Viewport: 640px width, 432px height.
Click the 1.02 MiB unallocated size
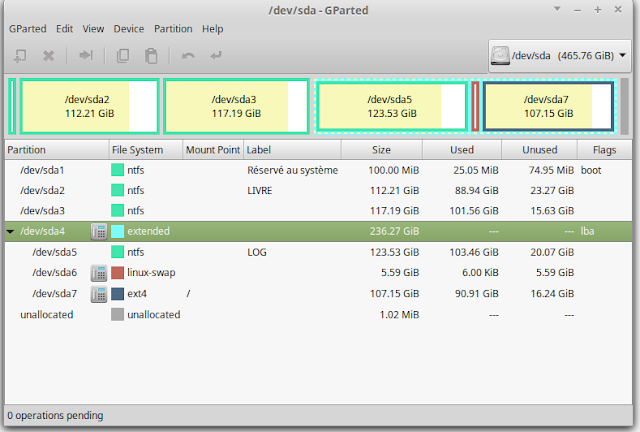coord(399,315)
